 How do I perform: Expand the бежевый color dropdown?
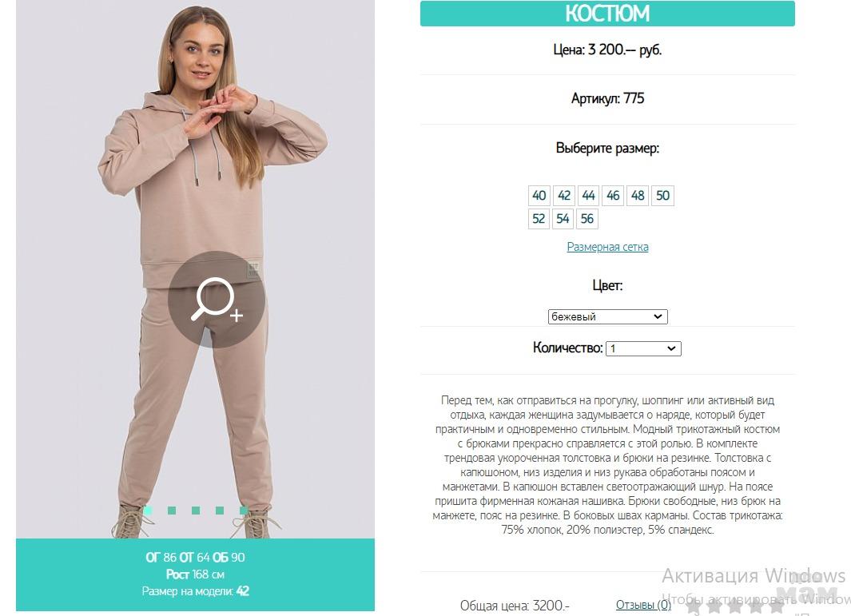click(x=607, y=316)
